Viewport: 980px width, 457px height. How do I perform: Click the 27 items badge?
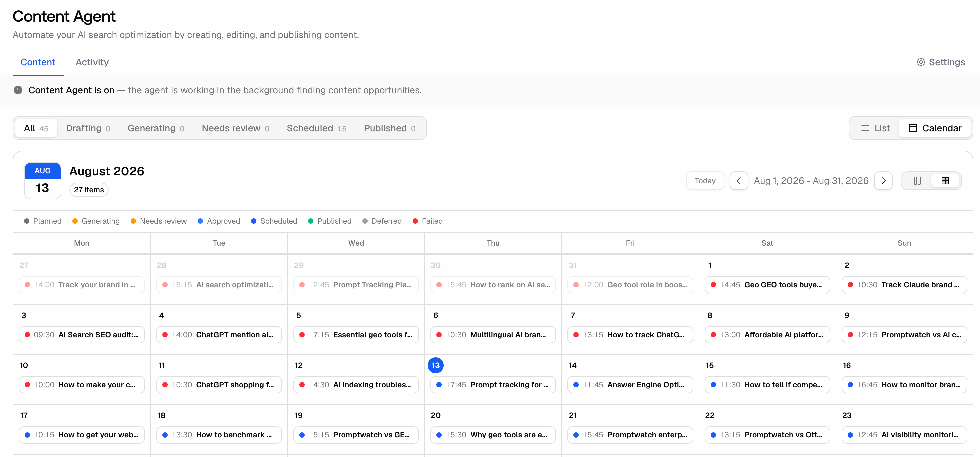(x=89, y=190)
